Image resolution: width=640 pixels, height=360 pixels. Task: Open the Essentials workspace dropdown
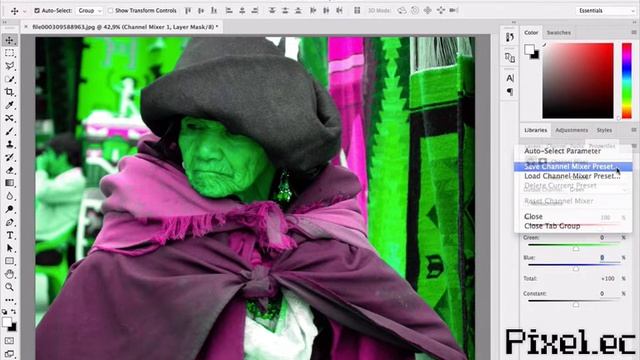pos(606,11)
